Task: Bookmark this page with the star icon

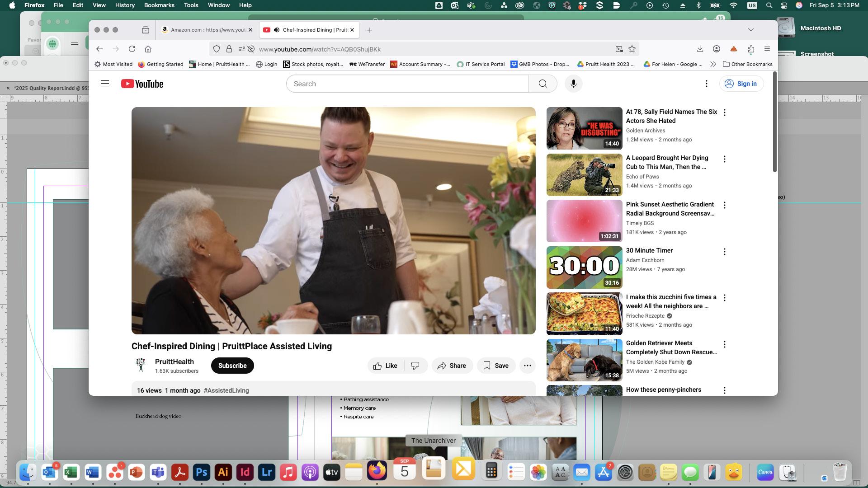Action: [x=632, y=49]
